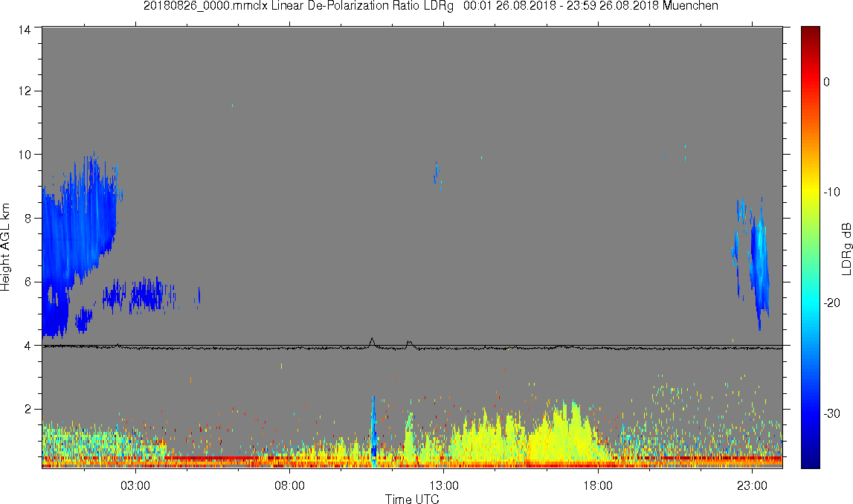Click the yellow band of the colorbar

coord(810,190)
